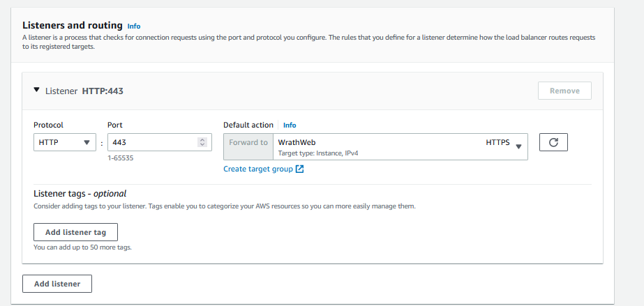Screen dimensions: 644x306
Task: Select the WrathWeb target group name
Action: [x=297, y=142]
